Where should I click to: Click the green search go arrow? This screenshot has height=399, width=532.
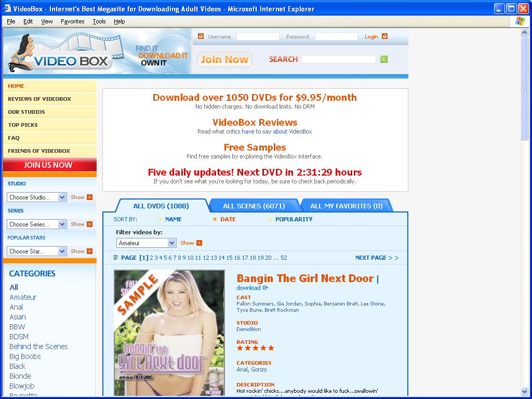(x=384, y=59)
